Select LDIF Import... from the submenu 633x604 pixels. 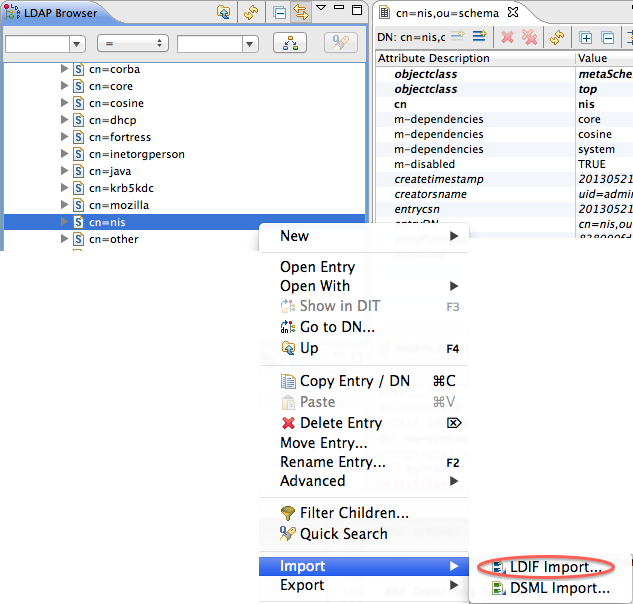click(555, 567)
